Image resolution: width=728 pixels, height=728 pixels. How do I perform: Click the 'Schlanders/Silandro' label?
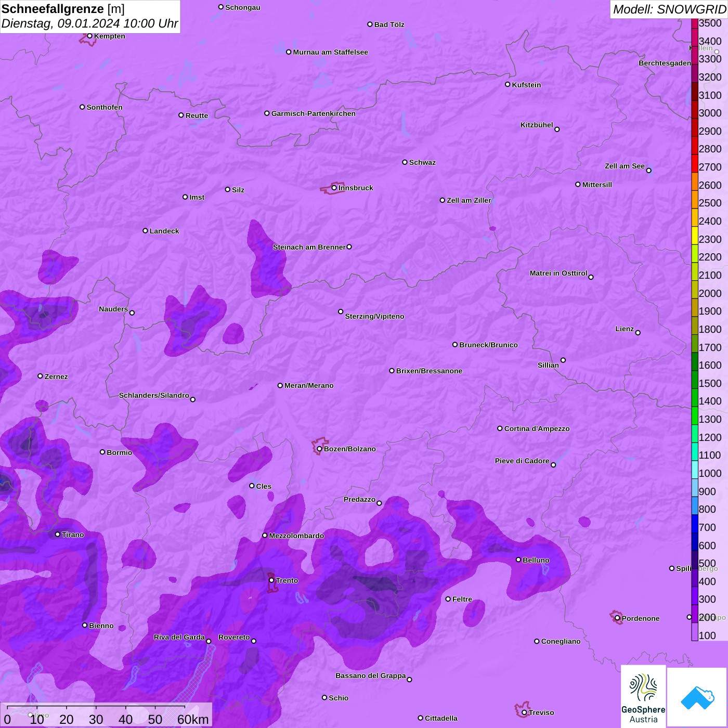click(x=154, y=395)
